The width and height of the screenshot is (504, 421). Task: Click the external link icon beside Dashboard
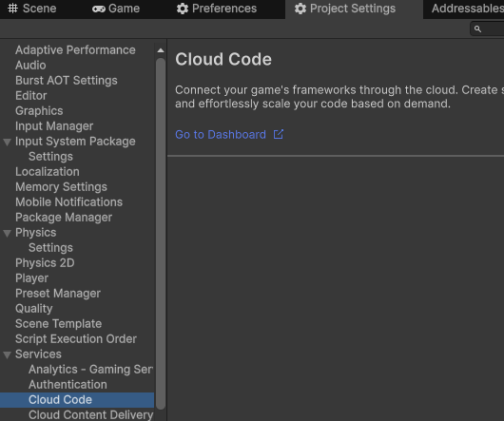click(279, 134)
